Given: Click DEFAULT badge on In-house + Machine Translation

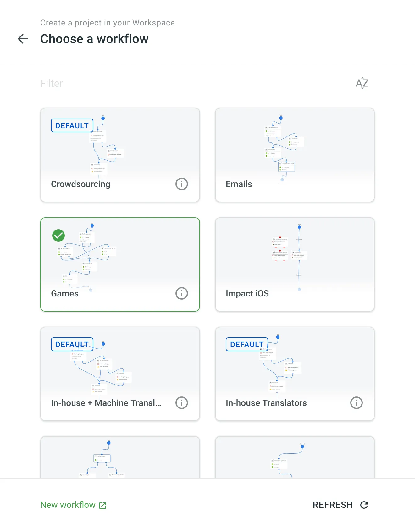Looking at the screenshot, I should coord(72,344).
